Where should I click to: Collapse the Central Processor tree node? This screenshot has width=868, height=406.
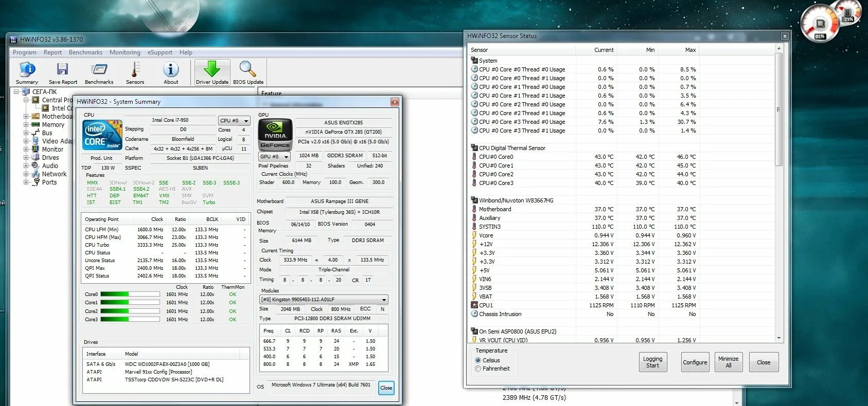(x=26, y=100)
